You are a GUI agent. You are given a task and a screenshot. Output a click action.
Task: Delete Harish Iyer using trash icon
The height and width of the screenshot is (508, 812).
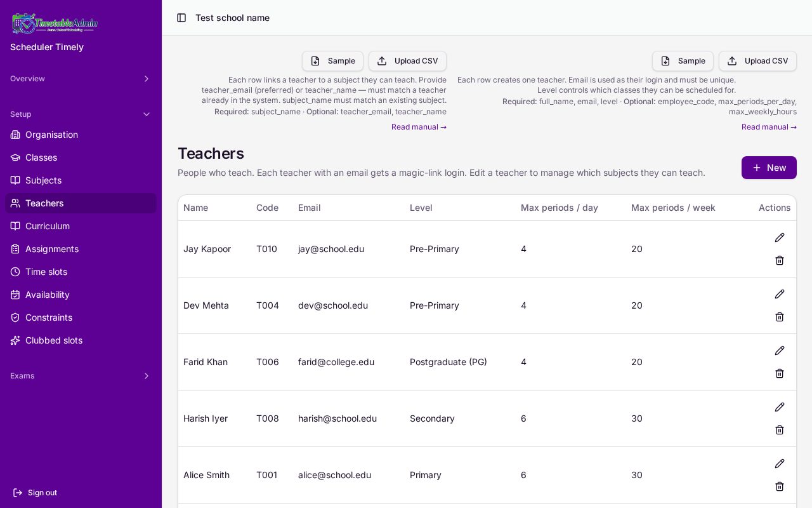tap(780, 430)
